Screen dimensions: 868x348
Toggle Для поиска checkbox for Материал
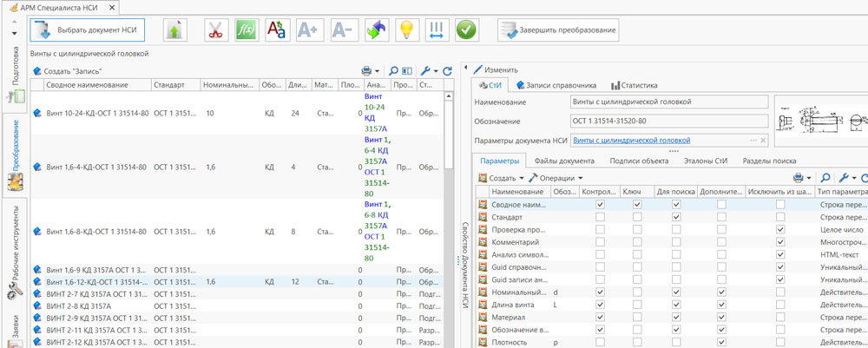[676, 317]
